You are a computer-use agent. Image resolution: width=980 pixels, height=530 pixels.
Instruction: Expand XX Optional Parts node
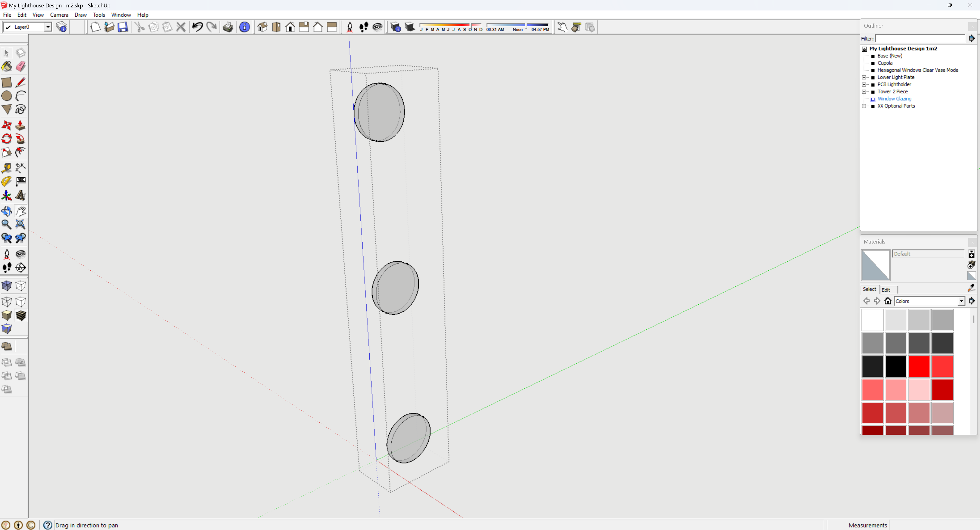point(864,106)
